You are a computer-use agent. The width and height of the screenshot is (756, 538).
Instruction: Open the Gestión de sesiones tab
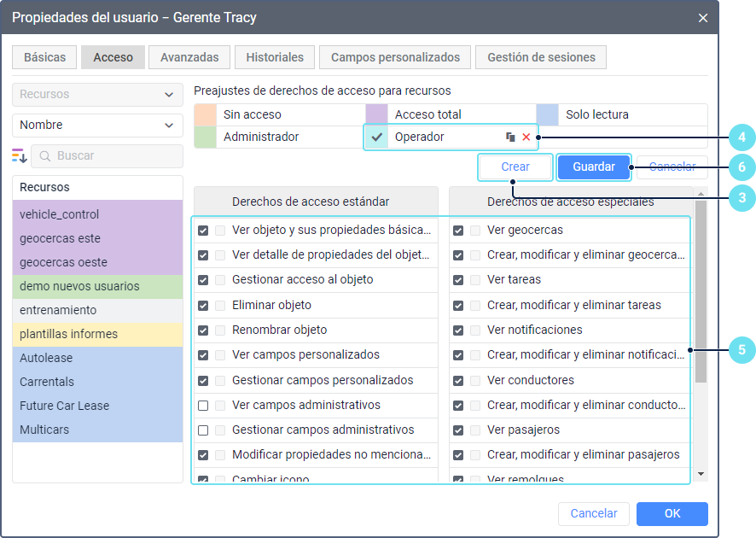(541, 57)
